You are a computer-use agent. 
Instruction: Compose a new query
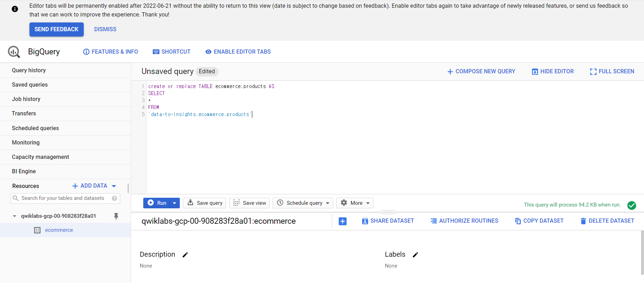(x=481, y=72)
